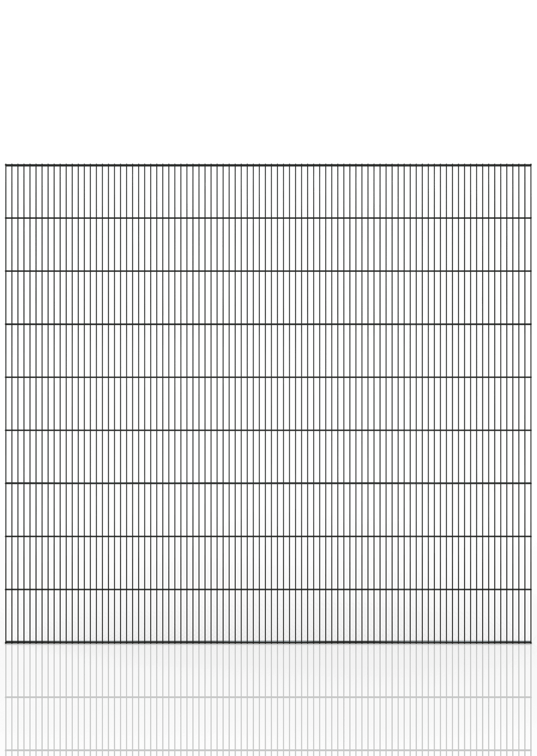Click the empty green area above the fence
The width and height of the screenshot is (537, 756).
tap(268, 78)
